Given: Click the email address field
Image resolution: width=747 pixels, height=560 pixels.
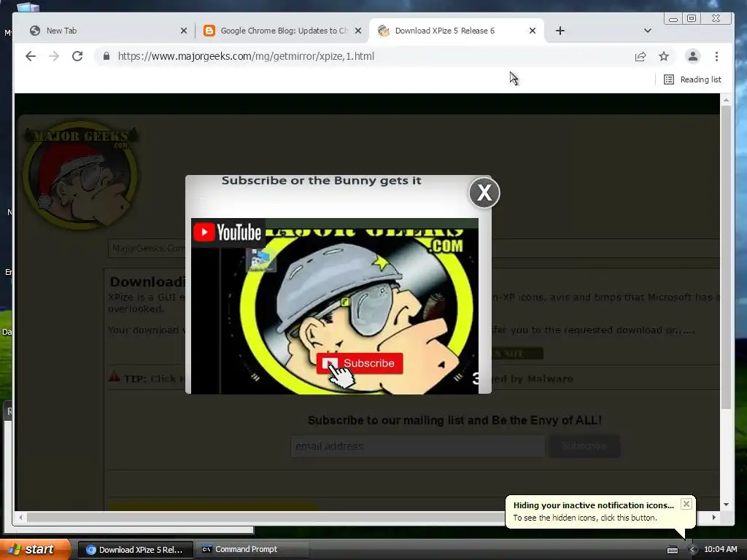Looking at the screenshot, I should click(417, 446).
